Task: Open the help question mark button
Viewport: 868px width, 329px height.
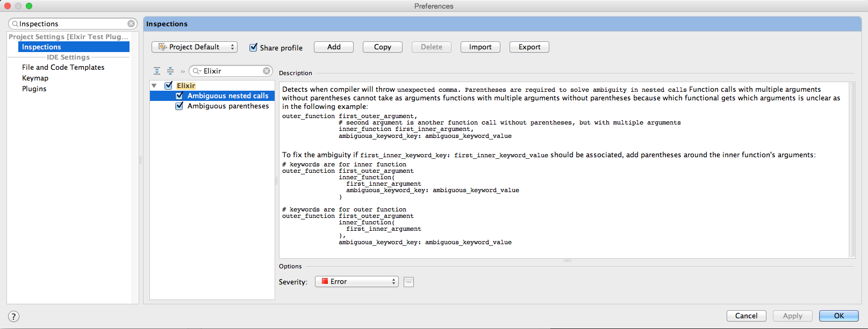Action: point(14,316)
